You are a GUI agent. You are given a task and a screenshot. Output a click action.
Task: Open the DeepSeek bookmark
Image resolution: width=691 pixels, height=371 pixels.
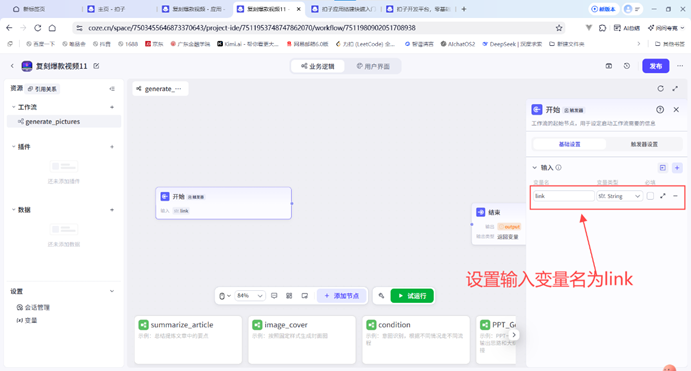[512, 44]
